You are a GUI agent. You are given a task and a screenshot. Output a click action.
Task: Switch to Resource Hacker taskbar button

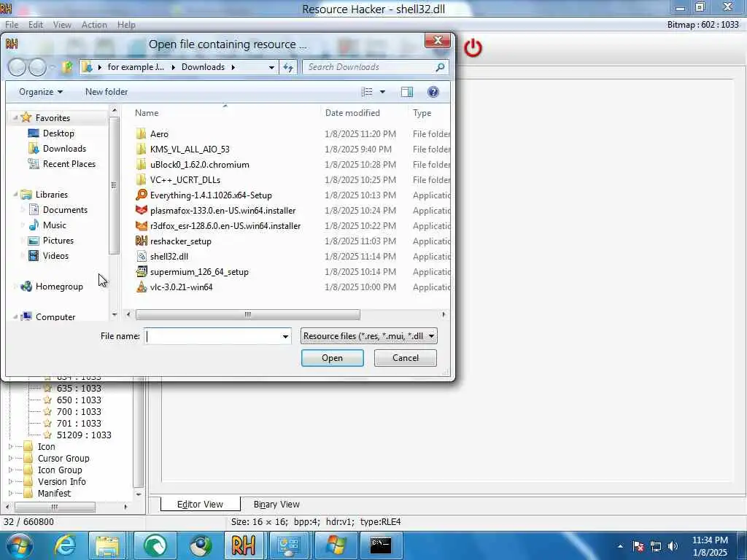tap(244, 545)
